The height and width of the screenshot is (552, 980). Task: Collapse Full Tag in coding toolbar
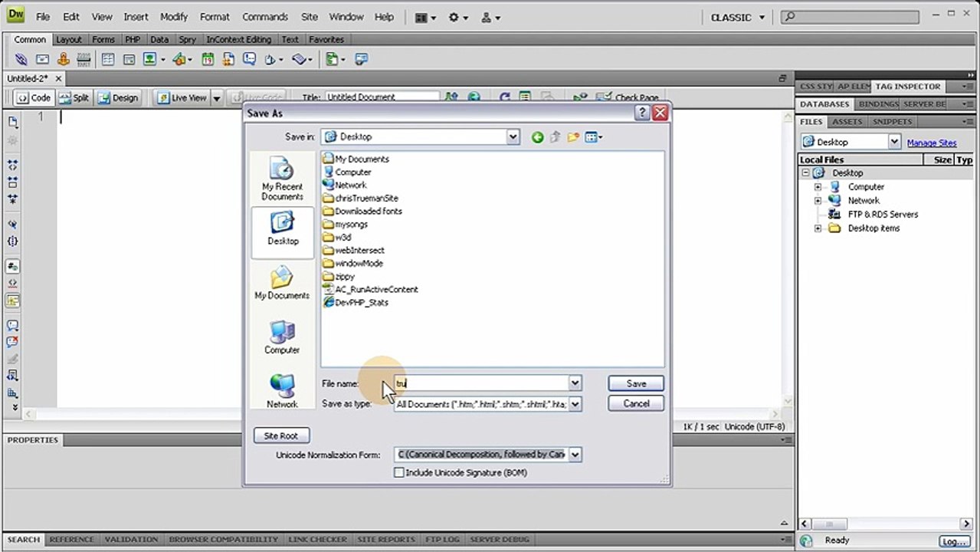pos(13,165)
